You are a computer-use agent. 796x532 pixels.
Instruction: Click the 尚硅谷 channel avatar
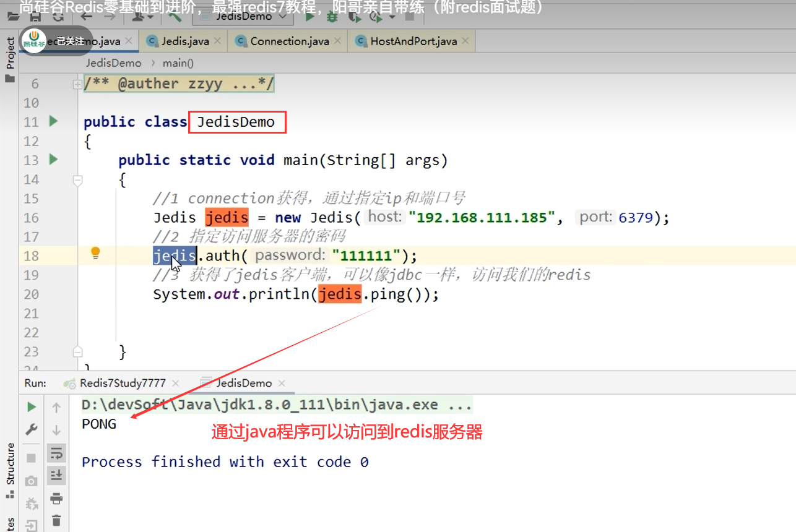(35, 40)
